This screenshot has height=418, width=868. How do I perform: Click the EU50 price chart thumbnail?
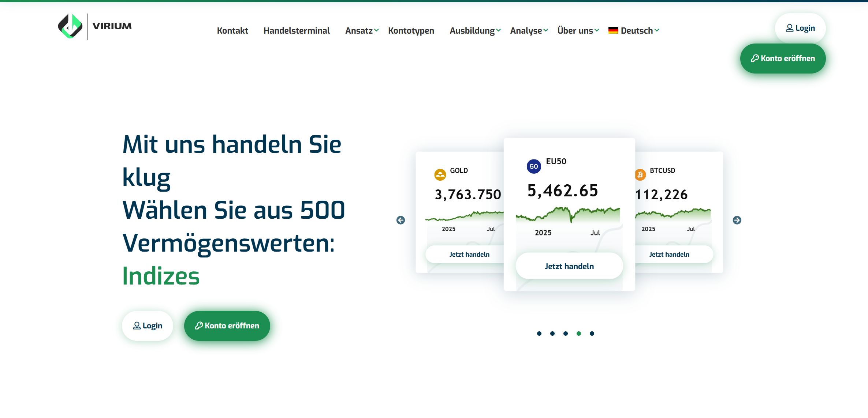[x=568, y=215]
